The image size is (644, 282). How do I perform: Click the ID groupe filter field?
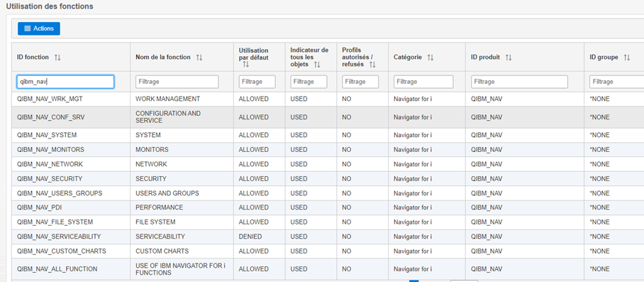[x=617, y=82]
